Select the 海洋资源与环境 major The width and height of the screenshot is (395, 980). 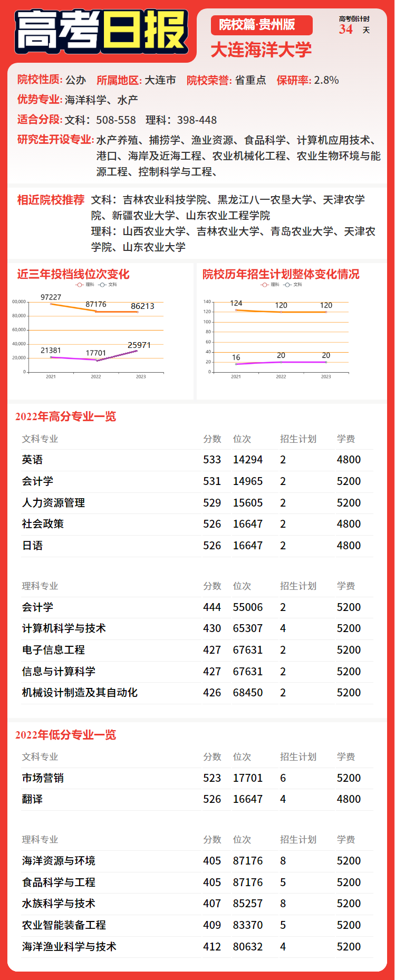[59, 861]
